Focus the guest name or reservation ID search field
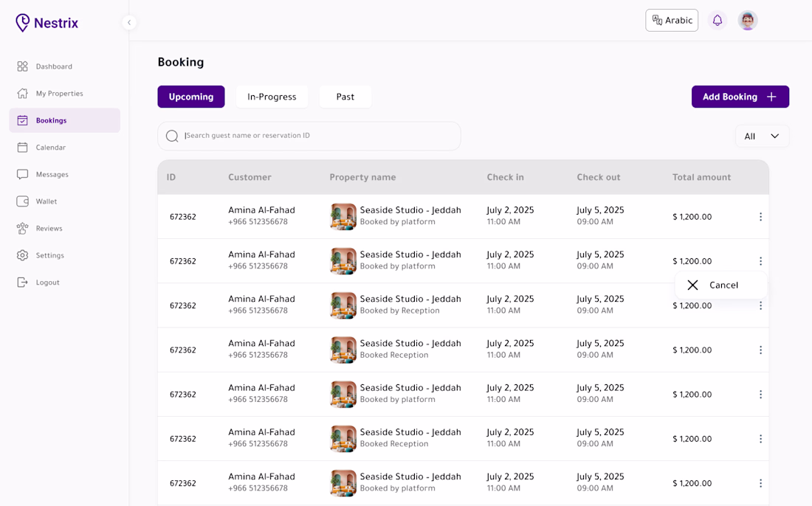Image resolution: width=812 pixels, height=506 pixels. point(309,136)
